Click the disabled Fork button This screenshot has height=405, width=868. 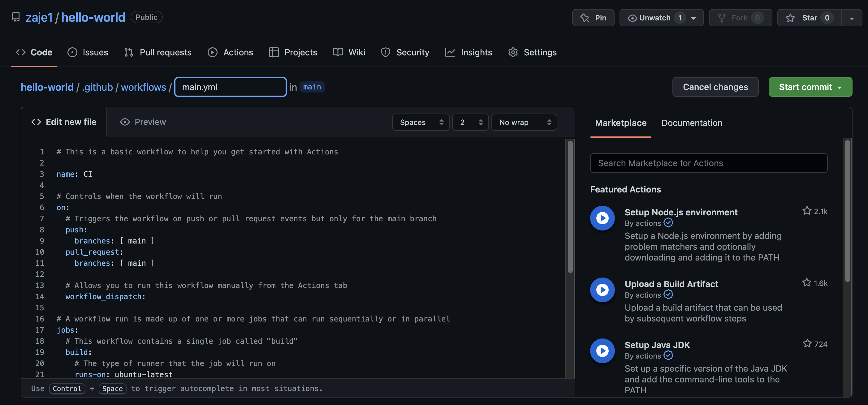740,18
